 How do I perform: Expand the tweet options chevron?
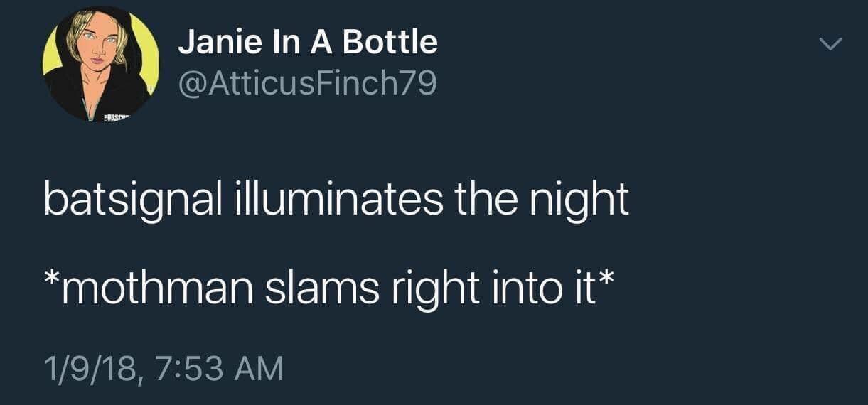point(830,44)
